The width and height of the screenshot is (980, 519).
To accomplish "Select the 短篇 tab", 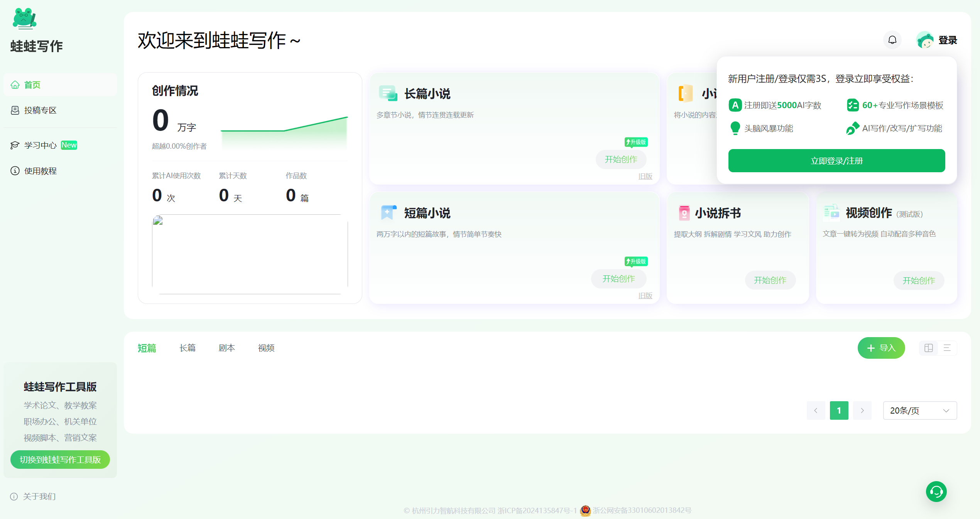I will pos(147,348).
